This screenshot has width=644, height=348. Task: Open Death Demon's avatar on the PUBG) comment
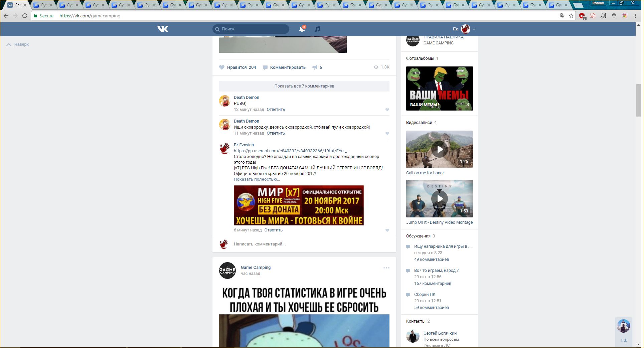click(x=225, y=101)
